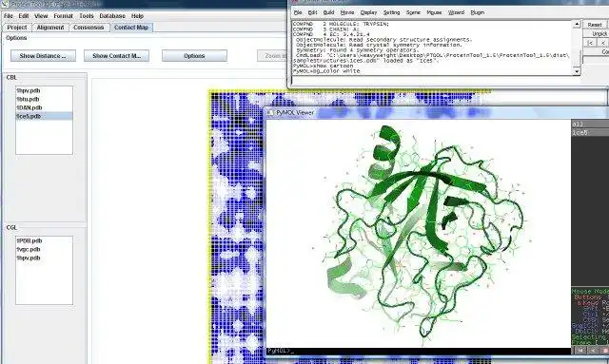Select 1ce5.pdb in the CBL list
Viewport: 609px width, 364px height.
pyautogui.click(x=44, y=116)
